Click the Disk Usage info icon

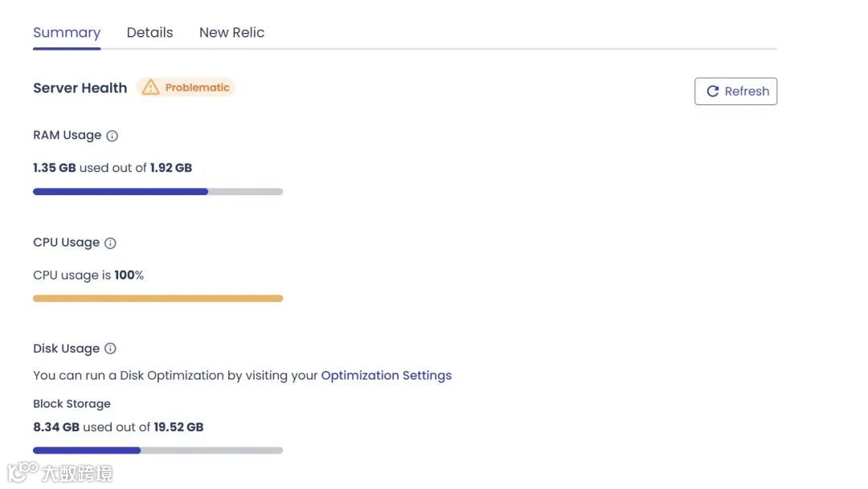(111, 348)
